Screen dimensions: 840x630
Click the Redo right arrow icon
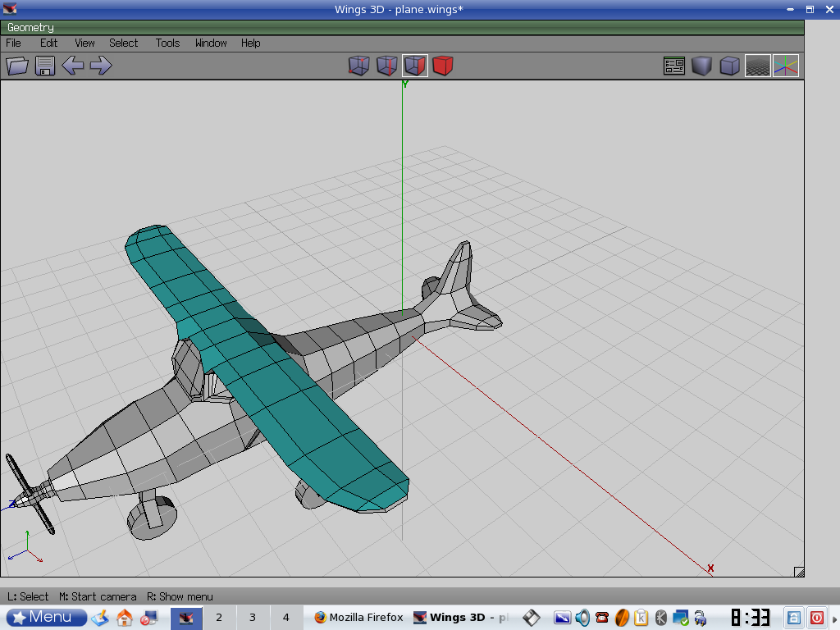[x=101, y=66]
